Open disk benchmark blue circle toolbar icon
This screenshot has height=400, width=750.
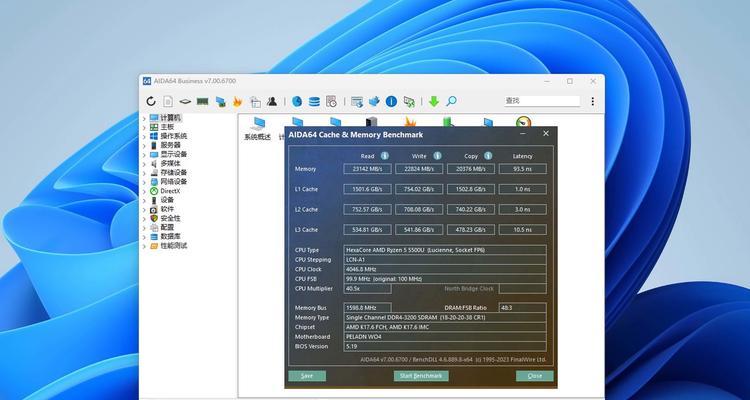[x=297, y=101]
